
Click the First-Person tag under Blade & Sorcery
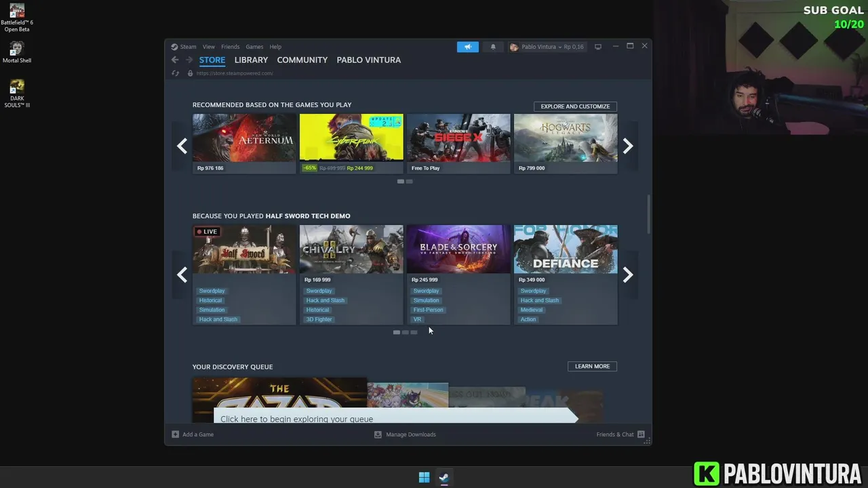(428, 310)
